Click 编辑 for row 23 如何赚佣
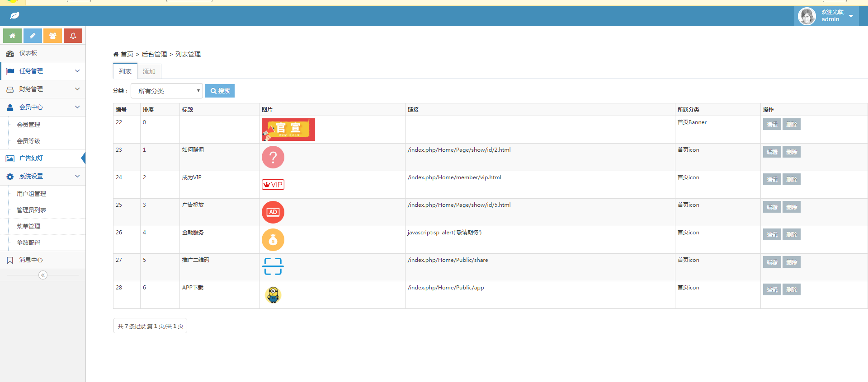 tap(772, 152)
